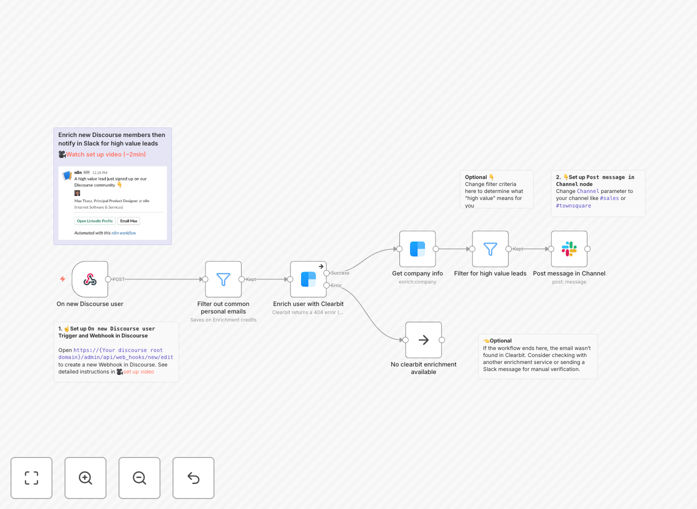Click the Set up Post message in Channel note
Viewport: 697px width, 509px height.
click(x=598, y=193)
